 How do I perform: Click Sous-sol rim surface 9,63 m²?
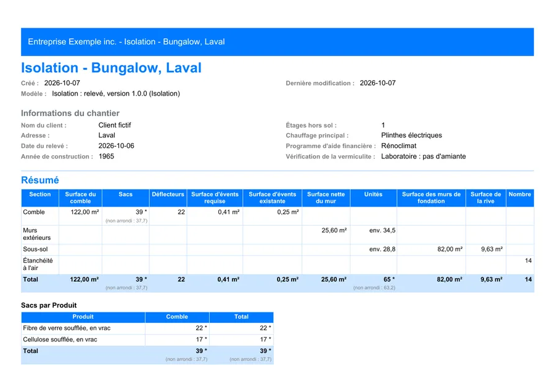[x=491, y=250]
